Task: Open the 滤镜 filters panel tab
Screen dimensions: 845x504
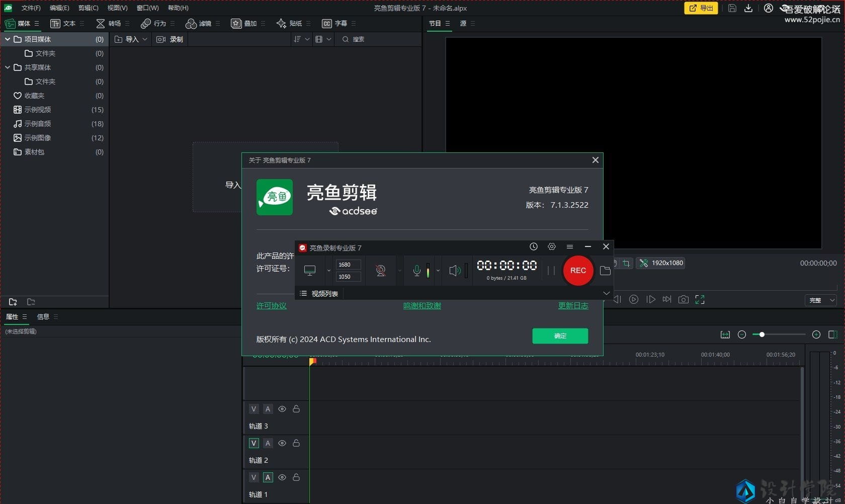Action: [x=198, y=24]
